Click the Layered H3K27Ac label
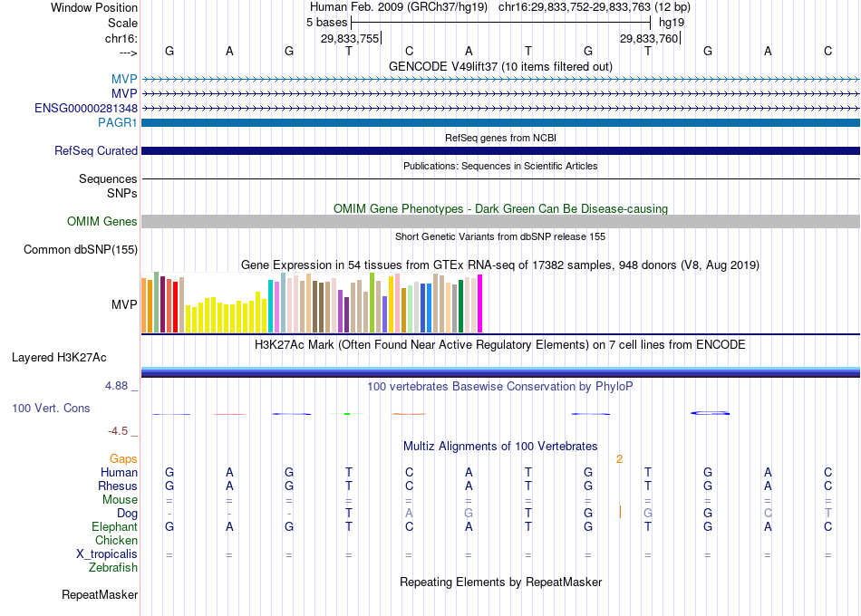The height and width of the screenshot is (616, 861). pos(59,358)
